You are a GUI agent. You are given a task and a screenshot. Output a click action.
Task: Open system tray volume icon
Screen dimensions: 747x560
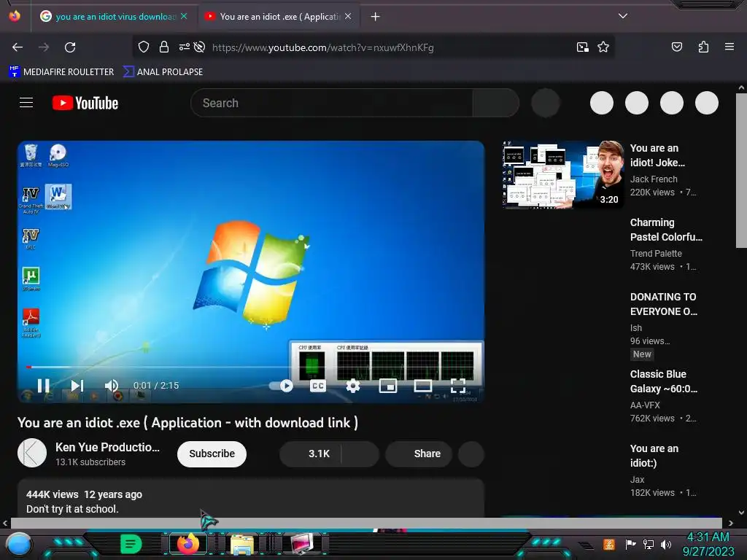coord(665,544)
